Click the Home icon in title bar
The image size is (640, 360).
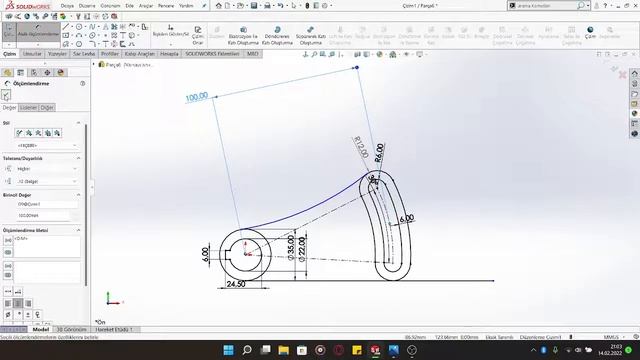click(219, 6)
